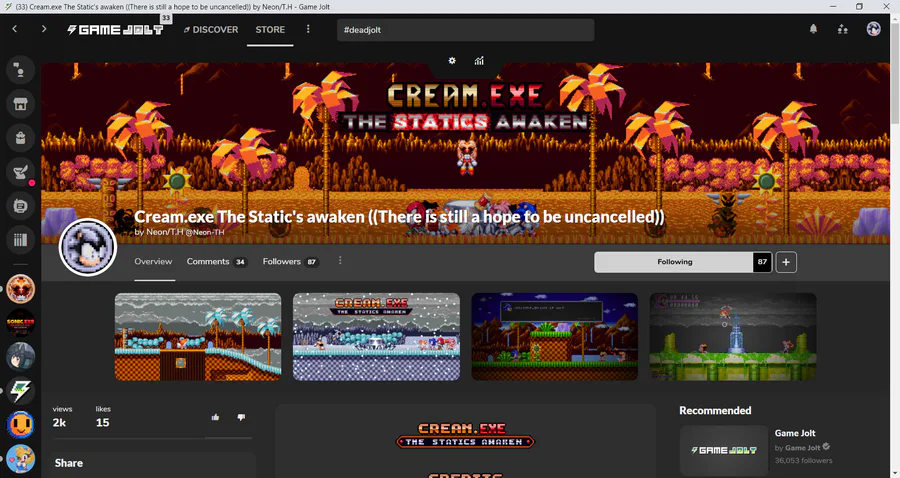Open the storefront icon in the sidebar

coord(20,104)
